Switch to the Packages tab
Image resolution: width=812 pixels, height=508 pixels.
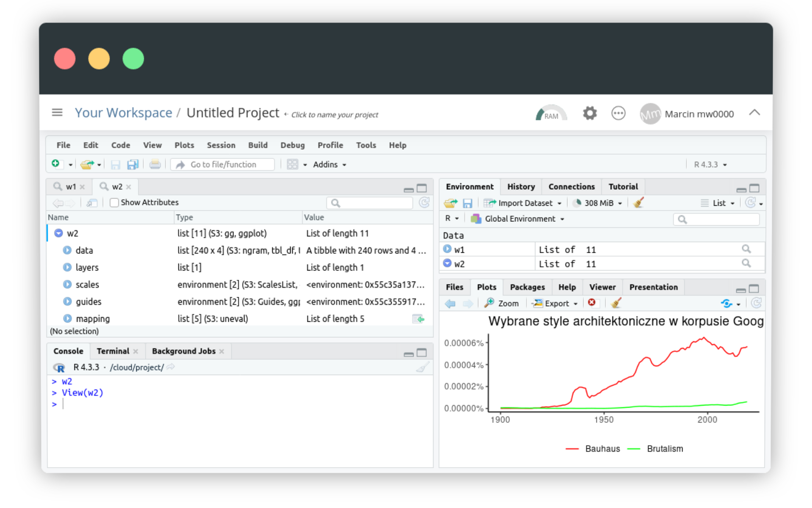tap(527, 287)
